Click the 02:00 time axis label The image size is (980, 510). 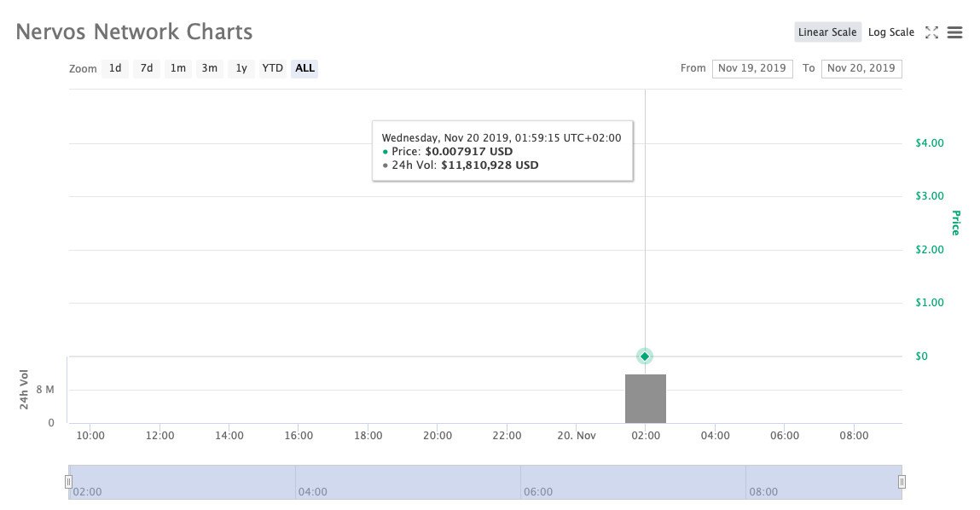click(x=646, y=436)
